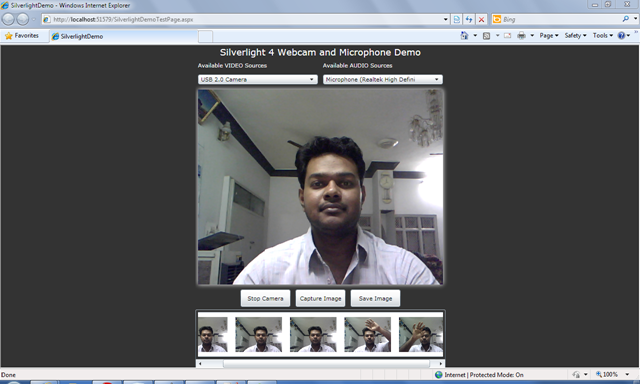640x384 pixels.
Task: Click the thumbnail strip right scroll arrow
Action: point(441,363)
